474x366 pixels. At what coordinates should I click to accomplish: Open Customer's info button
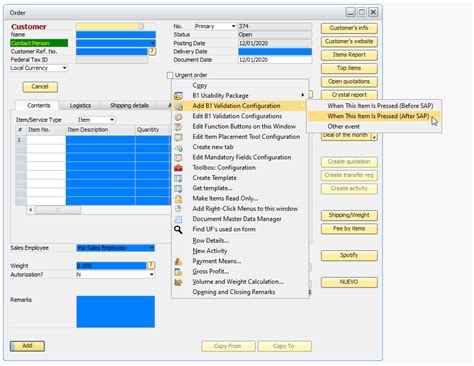point(349,28)
